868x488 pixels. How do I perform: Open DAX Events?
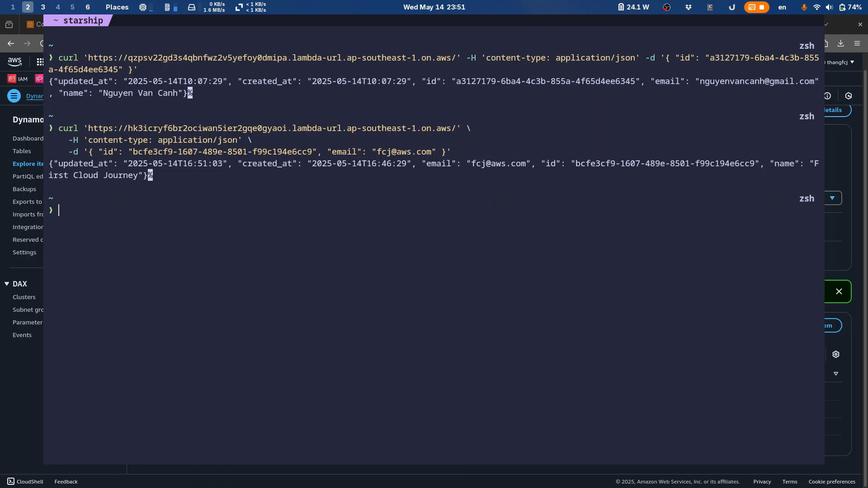tap(22, 335)
